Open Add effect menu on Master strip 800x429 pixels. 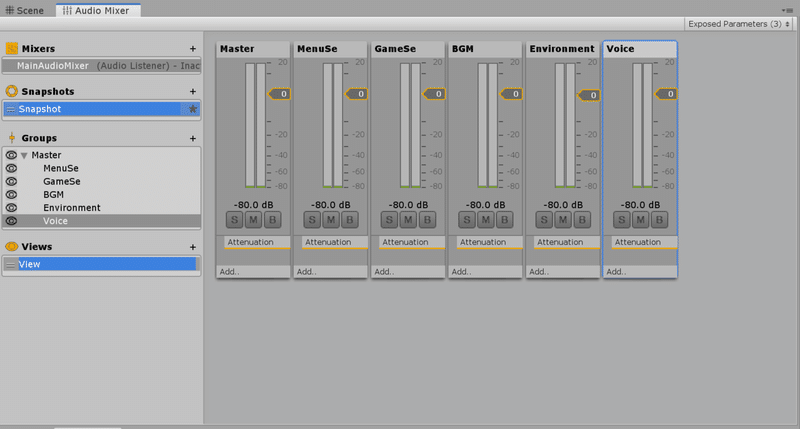tap(253, 272)
